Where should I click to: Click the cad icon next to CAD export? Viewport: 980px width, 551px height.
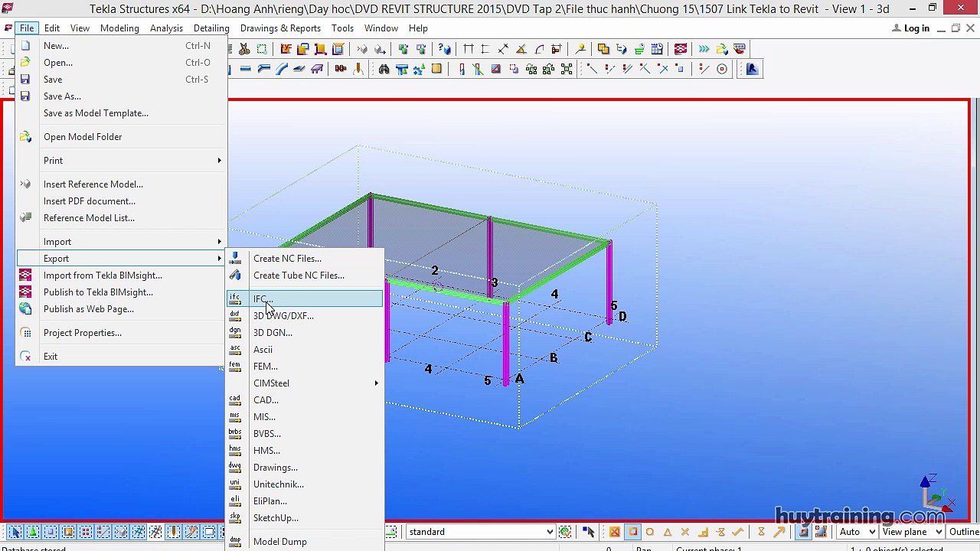(x=235, y=399)
